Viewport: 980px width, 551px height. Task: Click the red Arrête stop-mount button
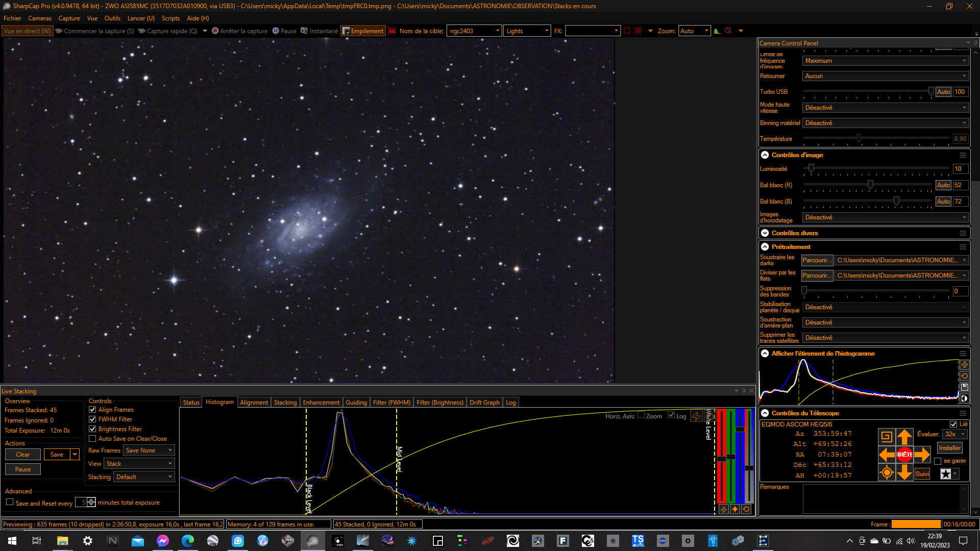(x=904, y=454)
